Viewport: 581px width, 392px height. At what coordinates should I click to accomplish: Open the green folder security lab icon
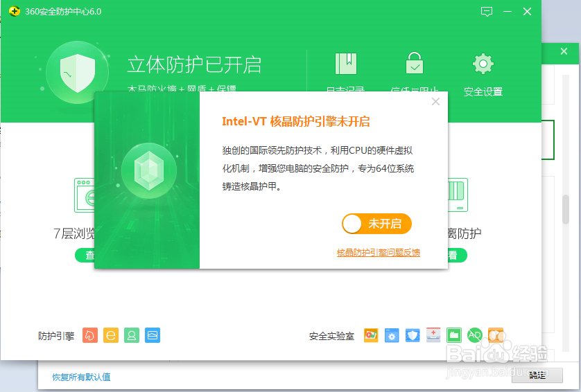tap(454, 335)
